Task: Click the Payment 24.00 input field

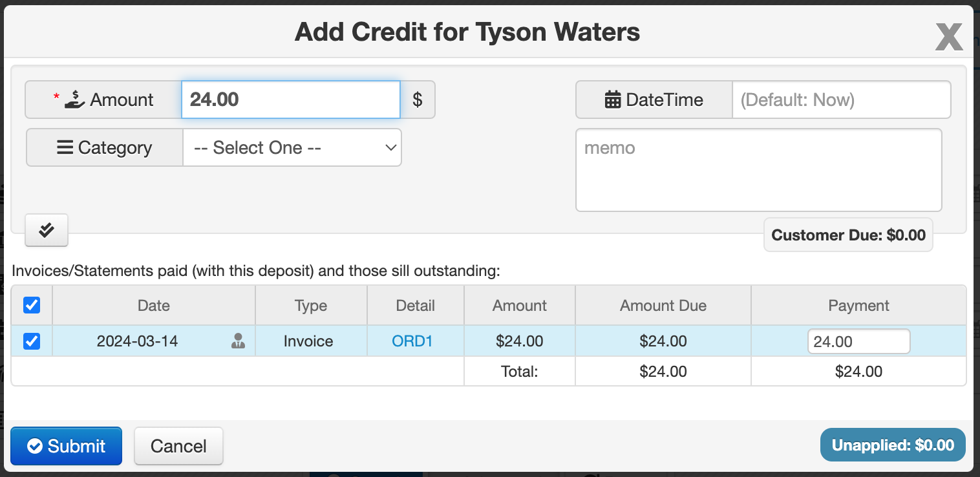Action: [x=858, y=341]
